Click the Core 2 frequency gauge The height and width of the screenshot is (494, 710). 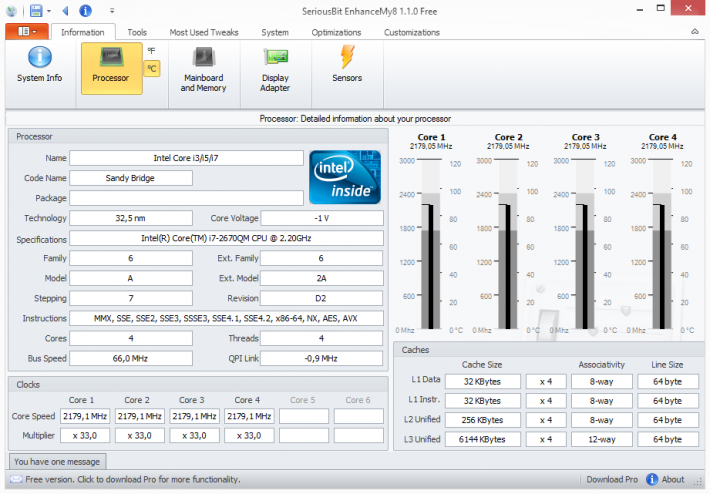(508, 245)
